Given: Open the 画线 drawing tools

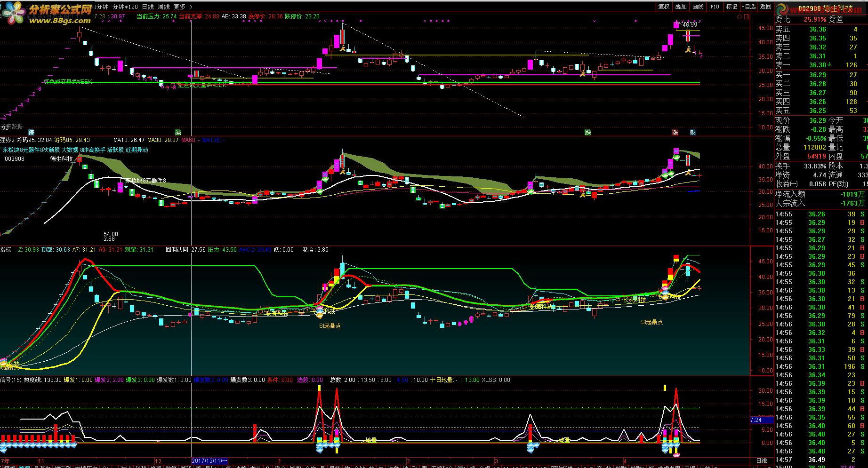Looking at the screenshot, I should pos(698,7).
